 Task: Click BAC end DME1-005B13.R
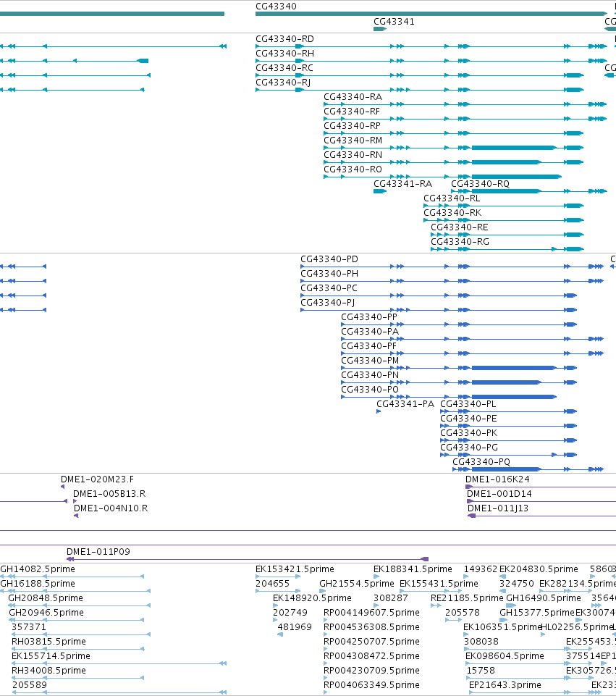pyautogui.click(x=109, y=494)
